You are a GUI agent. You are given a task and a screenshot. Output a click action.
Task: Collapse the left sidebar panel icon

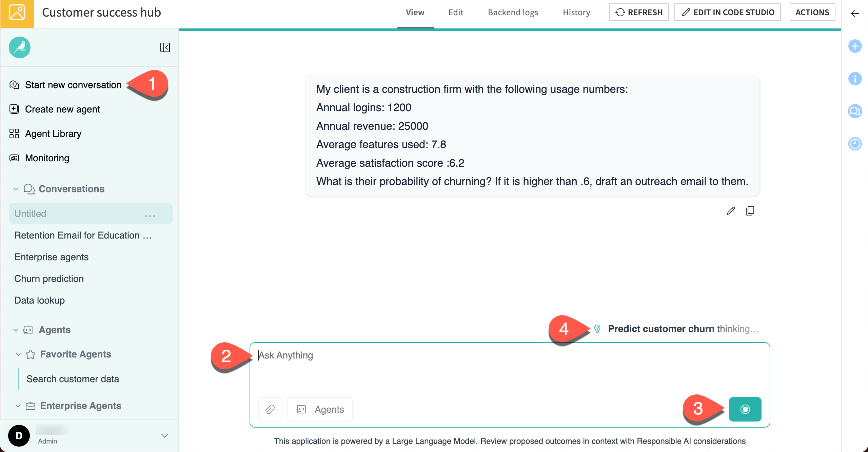point(165,47)
